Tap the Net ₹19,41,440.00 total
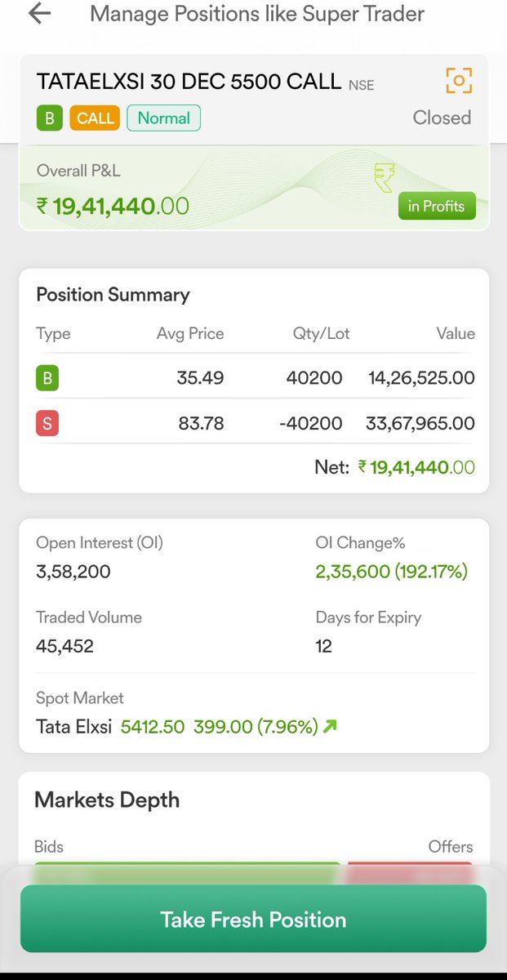The height and width of the screenshot is (980, 507). click(x=394, y=467)
